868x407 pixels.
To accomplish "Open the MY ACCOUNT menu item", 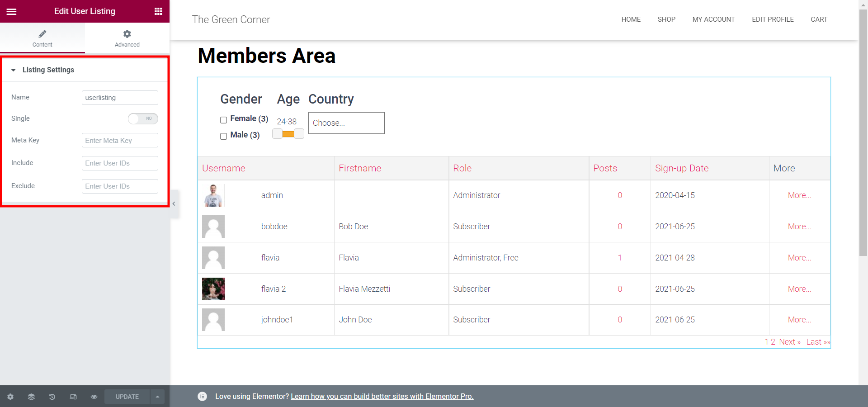I will [x=713, y=19].
